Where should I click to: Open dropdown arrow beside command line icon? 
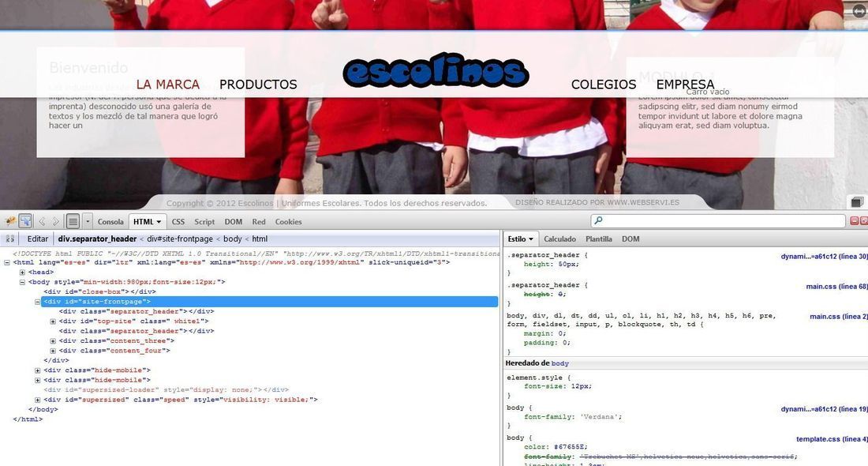pos(88,221)
